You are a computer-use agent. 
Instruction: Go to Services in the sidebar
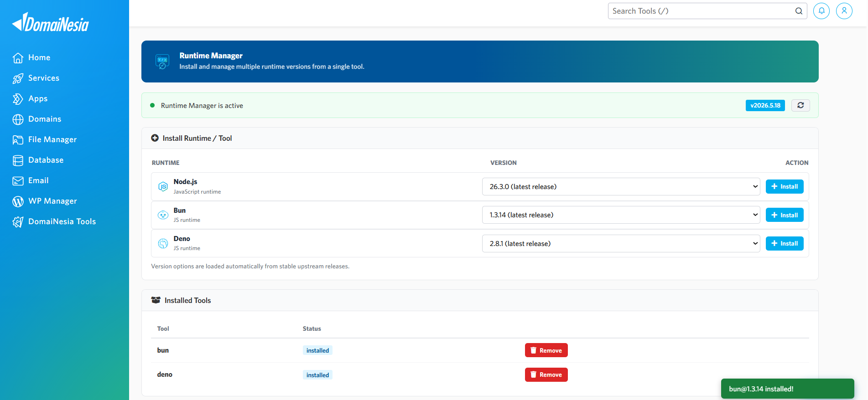click(x=44, y=78)
